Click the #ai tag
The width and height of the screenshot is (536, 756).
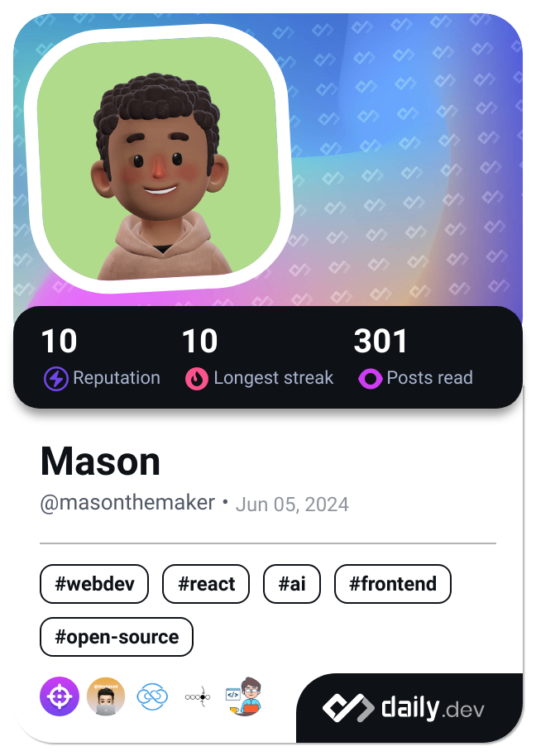(x=292, y=584)
